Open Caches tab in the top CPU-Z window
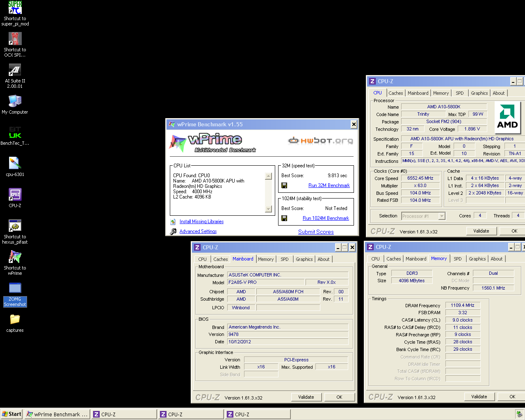Screen dimensions: 525x420 click(396, 93)
